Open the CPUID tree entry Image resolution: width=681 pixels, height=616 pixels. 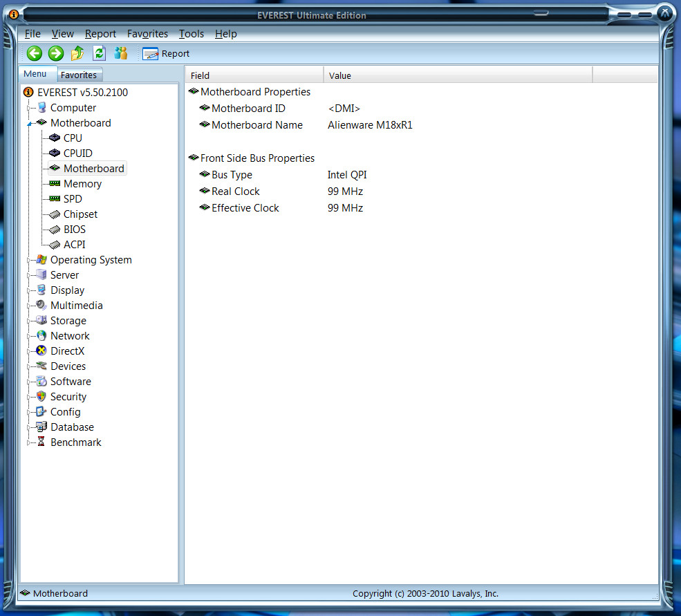[x=77, y=153]
